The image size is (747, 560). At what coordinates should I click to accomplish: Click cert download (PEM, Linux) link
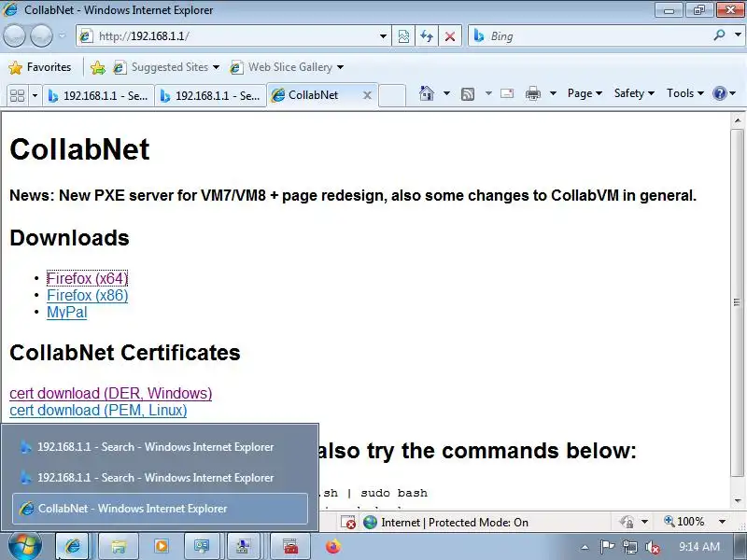pos(98,410)
